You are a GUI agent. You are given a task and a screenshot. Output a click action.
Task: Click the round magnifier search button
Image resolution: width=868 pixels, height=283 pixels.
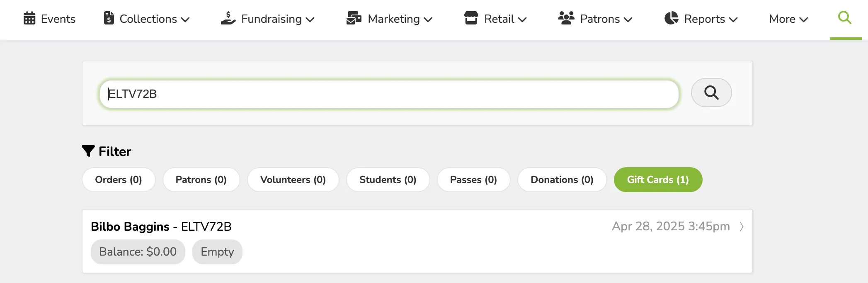pos(711,93)
